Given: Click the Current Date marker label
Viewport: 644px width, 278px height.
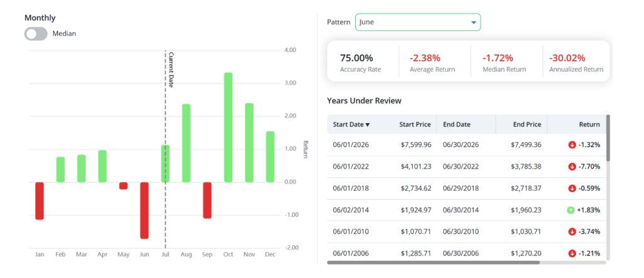Looking at the screenshot, I should pyautogui.click(x=171, y=70).
